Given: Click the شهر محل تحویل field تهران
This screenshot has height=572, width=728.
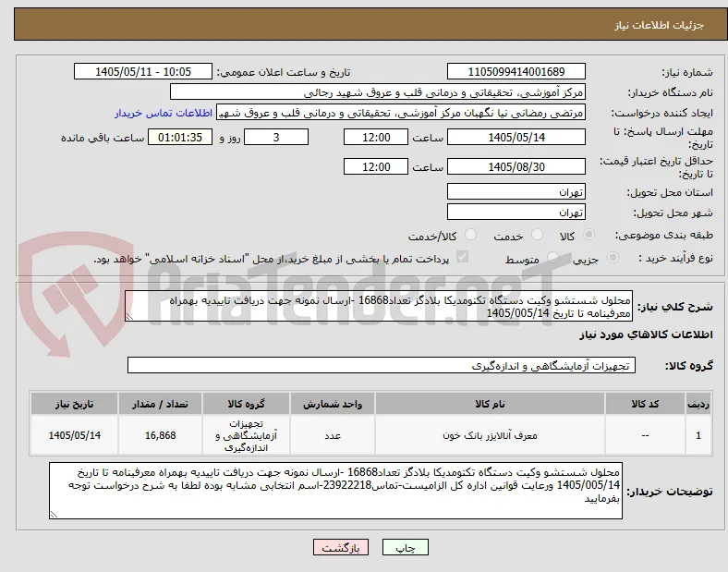Looking at the screenshot, I should point(516,213).
